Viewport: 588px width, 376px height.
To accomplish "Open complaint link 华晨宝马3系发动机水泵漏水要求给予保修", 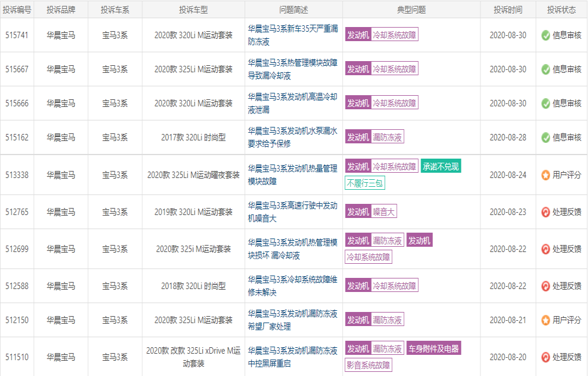I will click(293, 137).
